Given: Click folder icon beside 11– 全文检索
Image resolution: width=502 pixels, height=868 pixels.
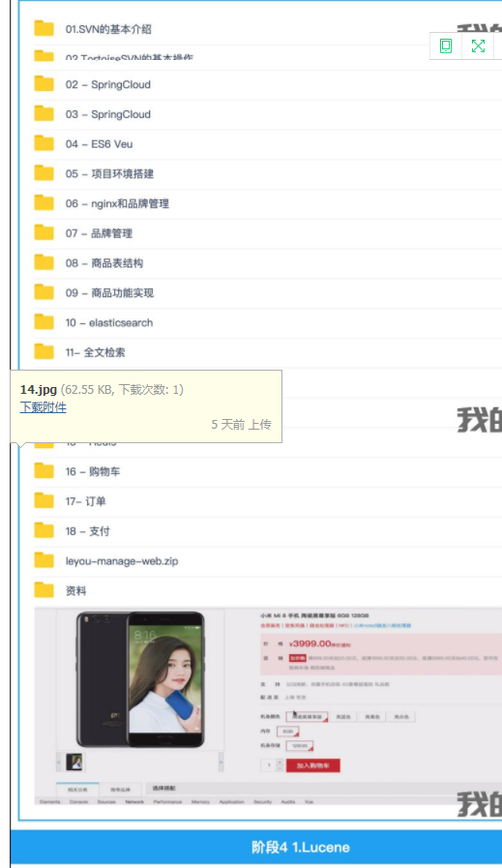Looking at the screenshot, I should [x=44, y=352].
